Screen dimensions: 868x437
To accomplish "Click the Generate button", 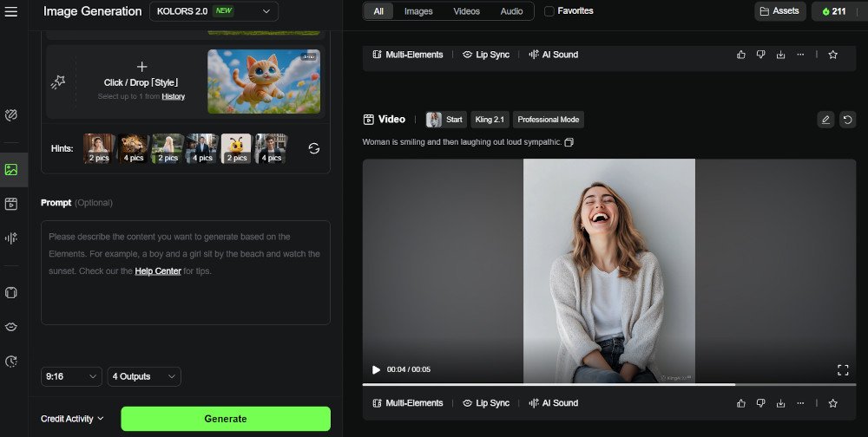I will [x=226, y=419].
